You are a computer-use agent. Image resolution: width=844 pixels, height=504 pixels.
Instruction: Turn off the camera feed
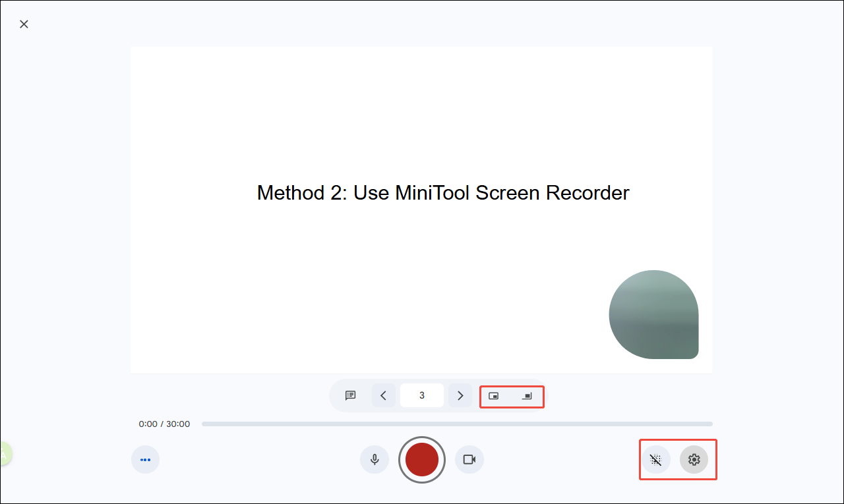(x=469, y=459)
